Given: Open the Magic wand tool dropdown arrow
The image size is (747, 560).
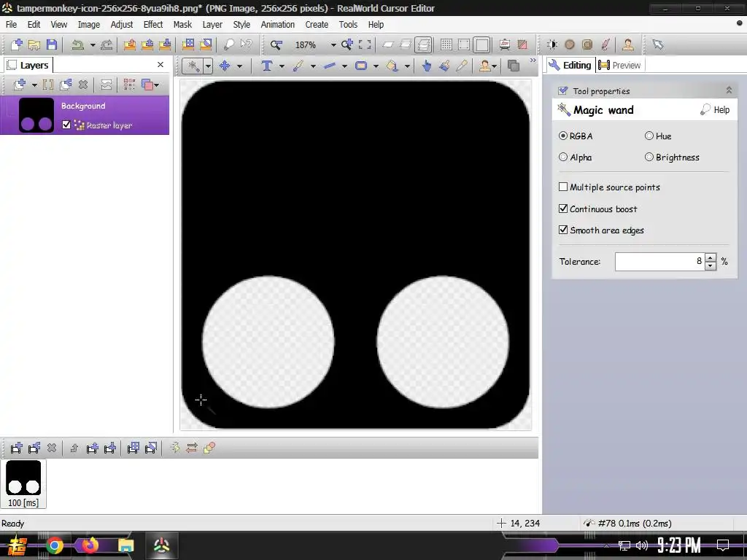Looking at the screenshot, I should click(x=208, y=66).
